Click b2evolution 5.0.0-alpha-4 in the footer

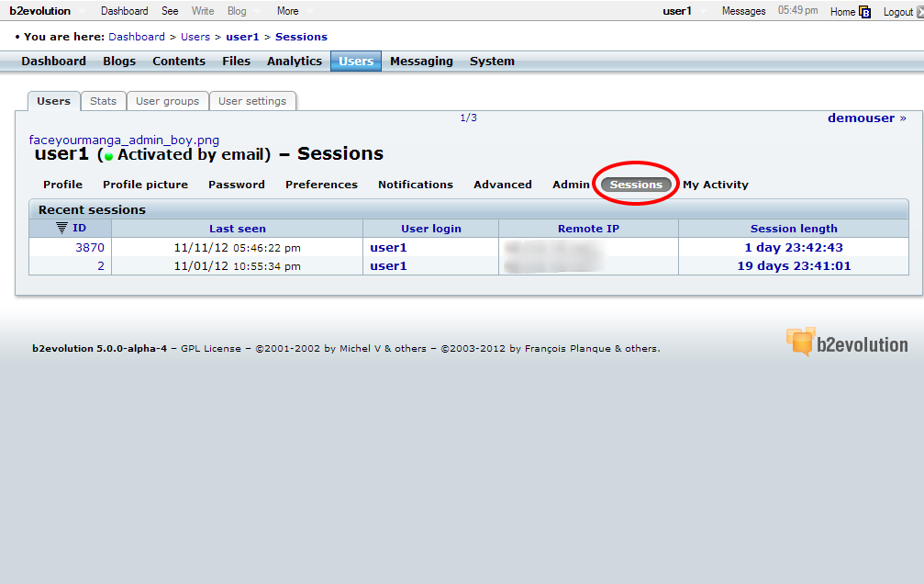click(100, 349)
